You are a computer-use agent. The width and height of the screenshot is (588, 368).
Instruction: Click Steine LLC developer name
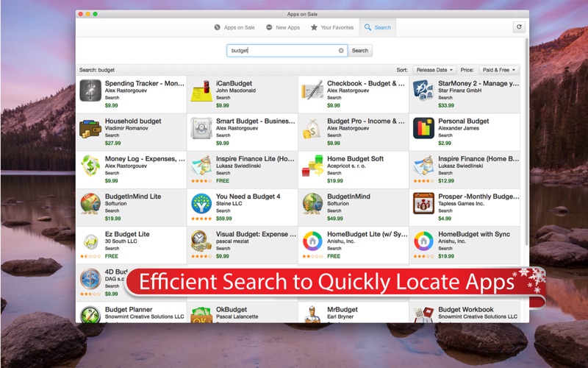(229, 204)
